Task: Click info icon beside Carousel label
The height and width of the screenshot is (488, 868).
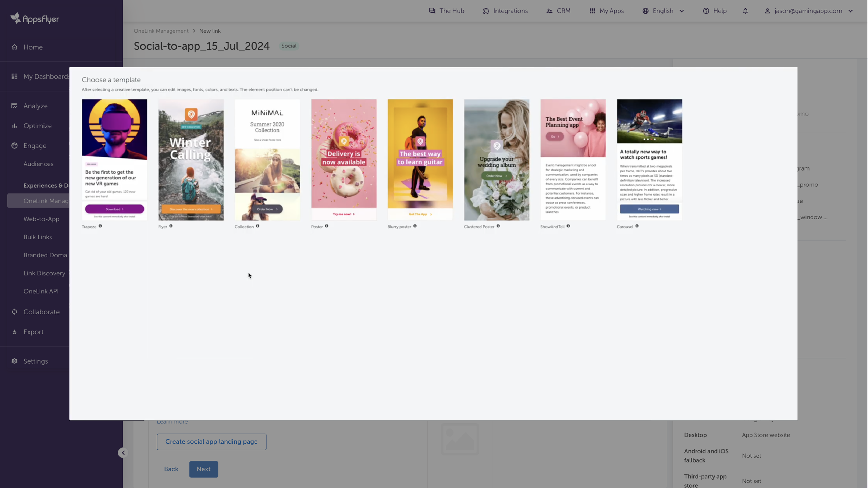Action: pos(637,226)
